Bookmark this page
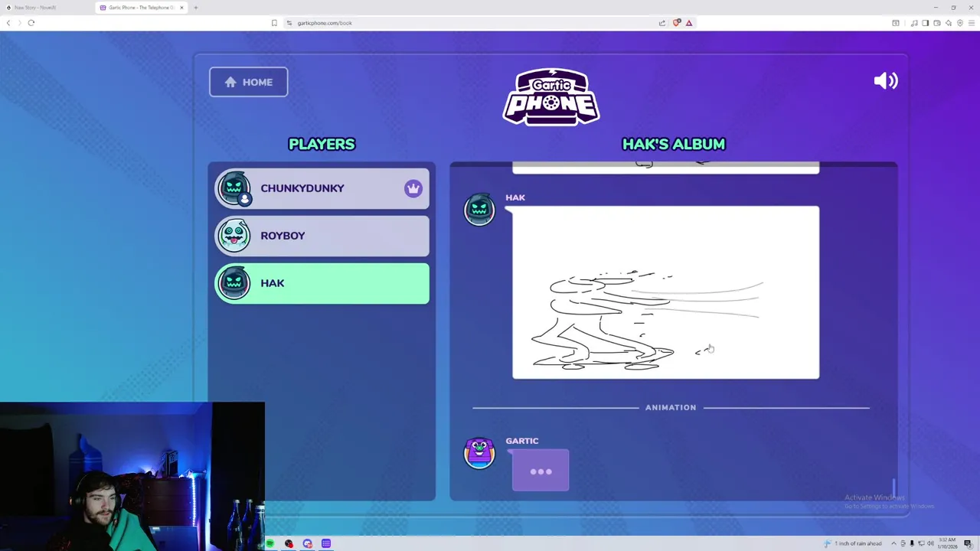The width and height of the screenshot is (980, 551). 274,23
